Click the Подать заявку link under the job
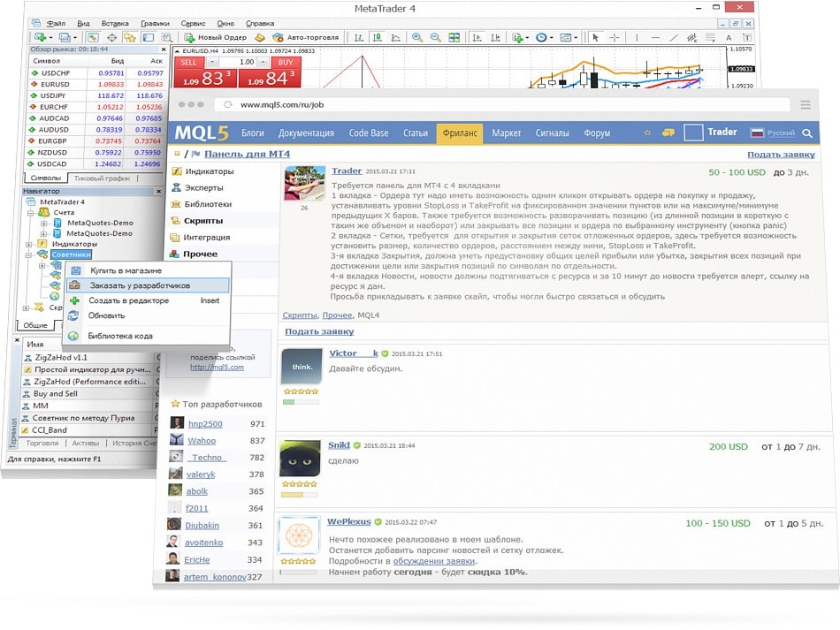Image resolution: width=840 pixels, height=630 pixels. point(319,331)
